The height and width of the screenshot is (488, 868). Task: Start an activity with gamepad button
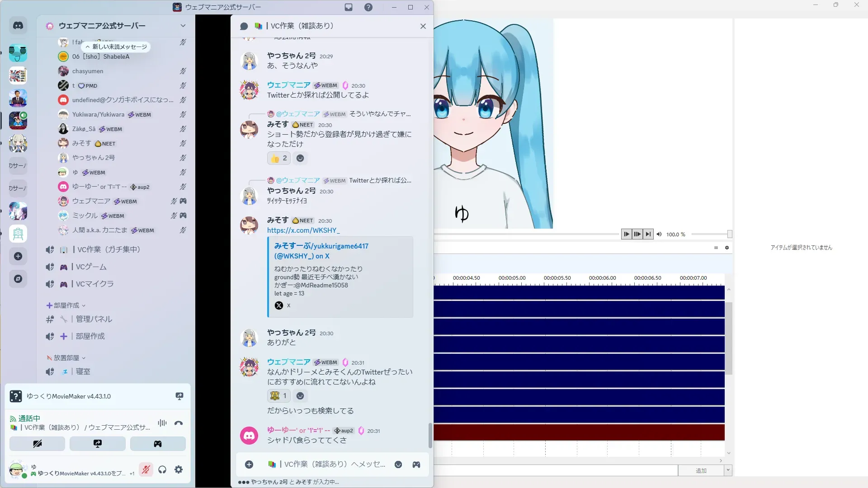(x=158, y=444)
